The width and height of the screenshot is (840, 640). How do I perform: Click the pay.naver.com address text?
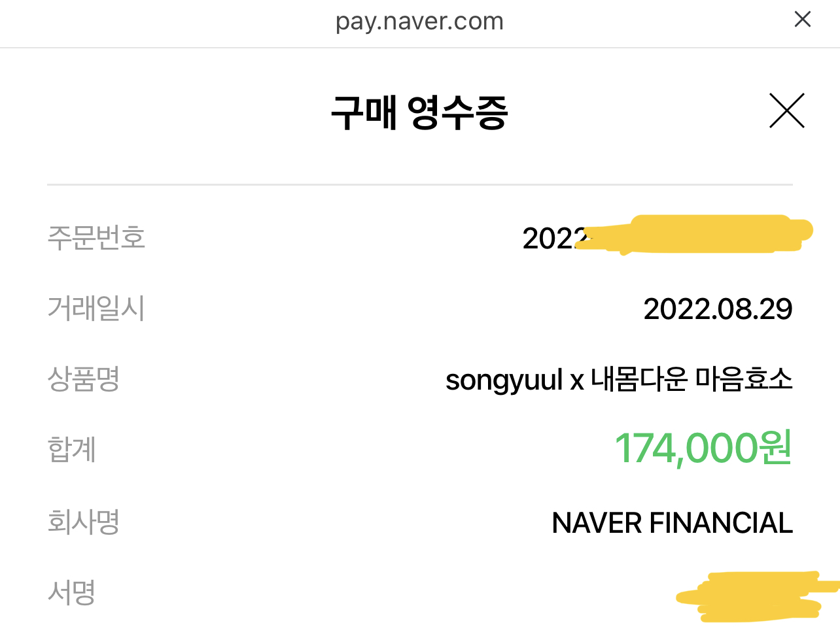tap(419, 21)
